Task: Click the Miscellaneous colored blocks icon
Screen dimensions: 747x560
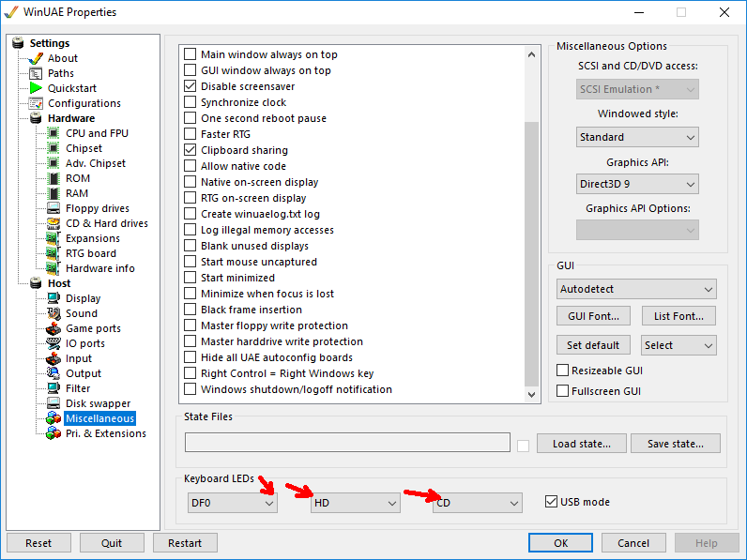Action: pyautogui.click(x=53, y=418)
